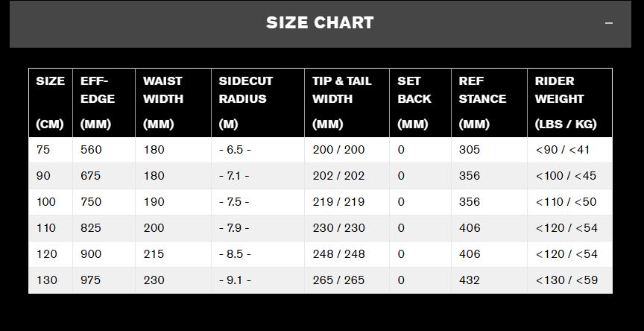Click the REF STANCE column header
Screen dimensions: 644x331
pyautogui.click(x=482, y=102)
